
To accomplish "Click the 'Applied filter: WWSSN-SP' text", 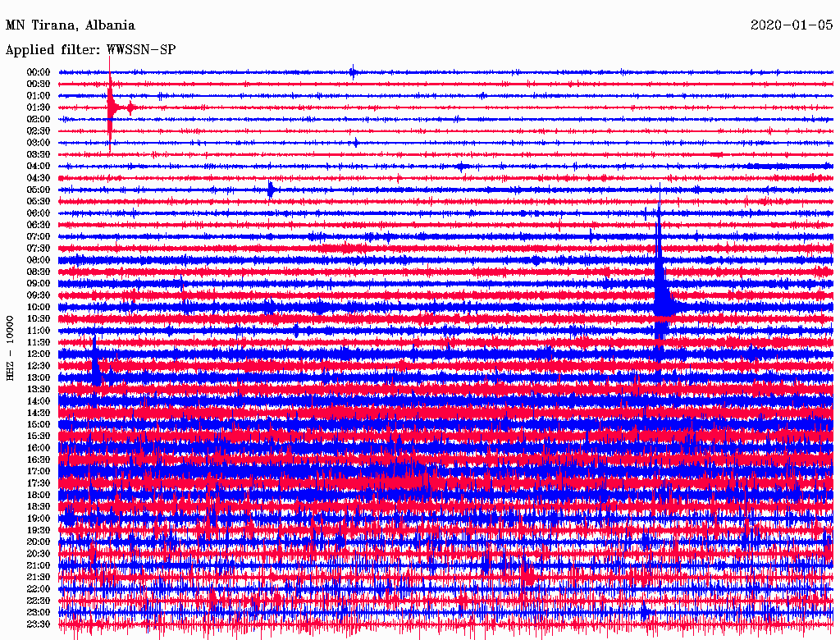I will coord(90,50).
